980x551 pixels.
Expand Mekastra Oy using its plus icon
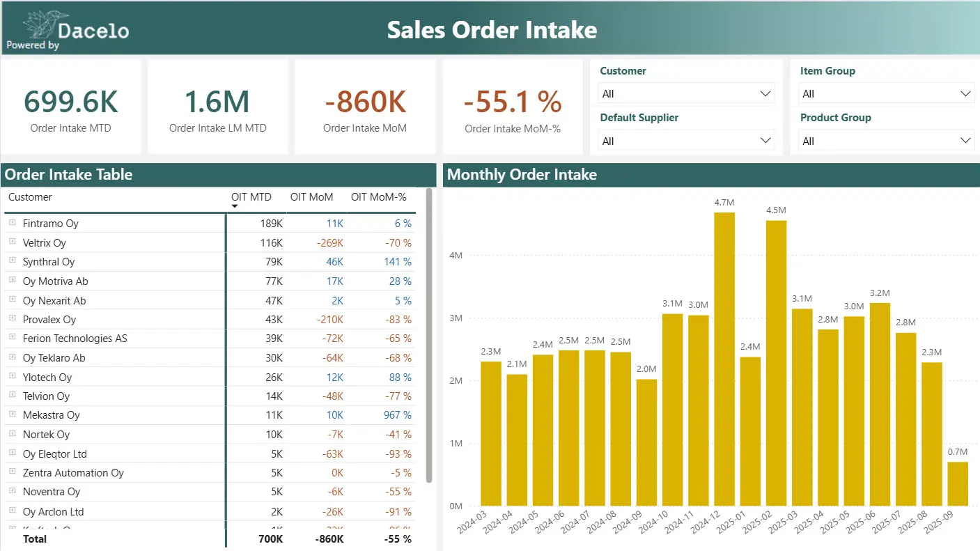pos(12,414)
